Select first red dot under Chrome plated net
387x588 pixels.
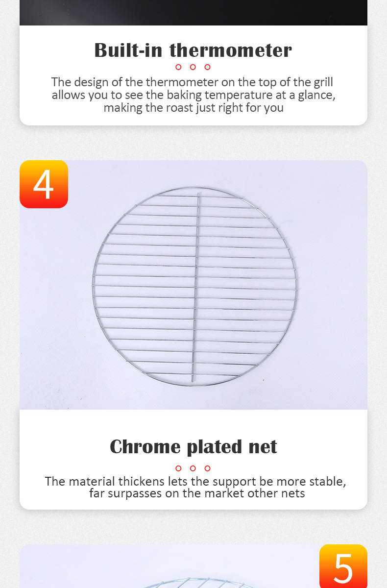tap(178, 468)
